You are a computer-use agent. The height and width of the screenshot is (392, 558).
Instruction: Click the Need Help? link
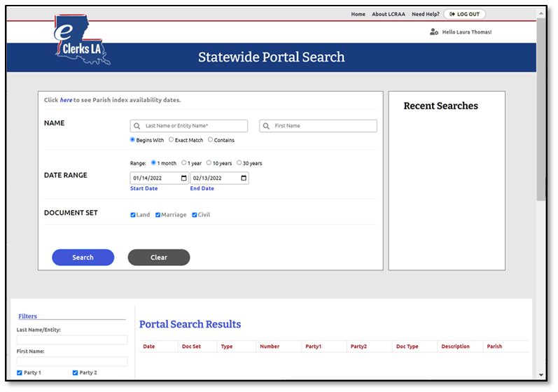(x=425, y=14)
